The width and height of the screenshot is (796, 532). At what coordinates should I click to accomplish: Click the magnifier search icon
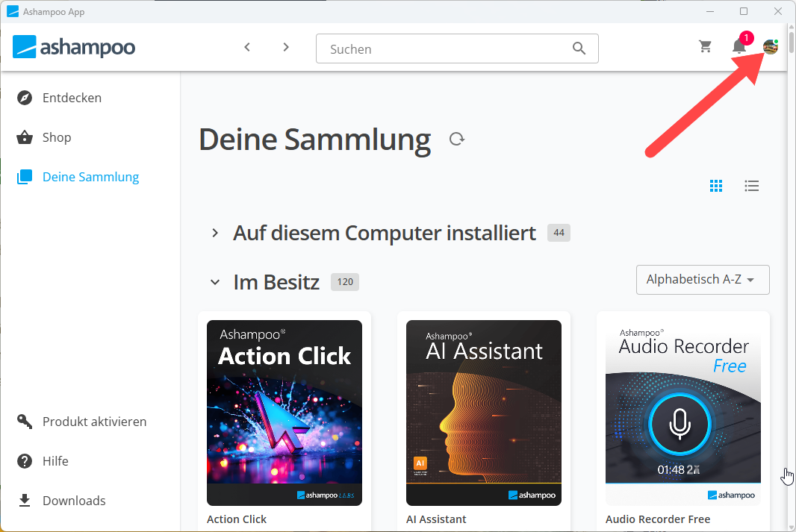579,48
